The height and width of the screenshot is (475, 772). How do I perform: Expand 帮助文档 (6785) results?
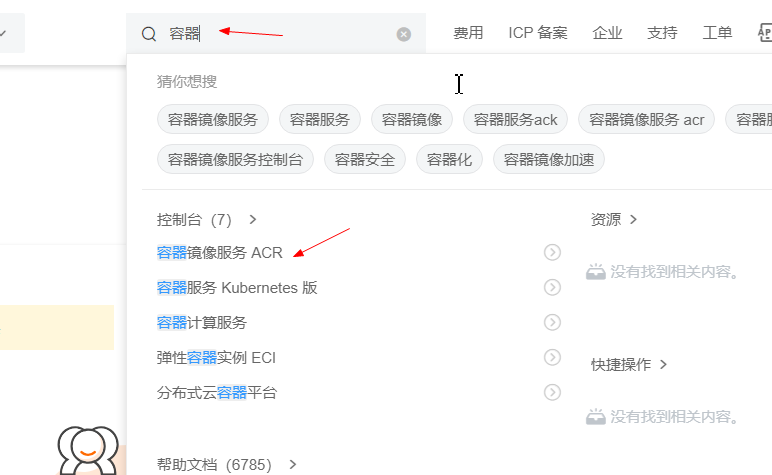[226, 464]
